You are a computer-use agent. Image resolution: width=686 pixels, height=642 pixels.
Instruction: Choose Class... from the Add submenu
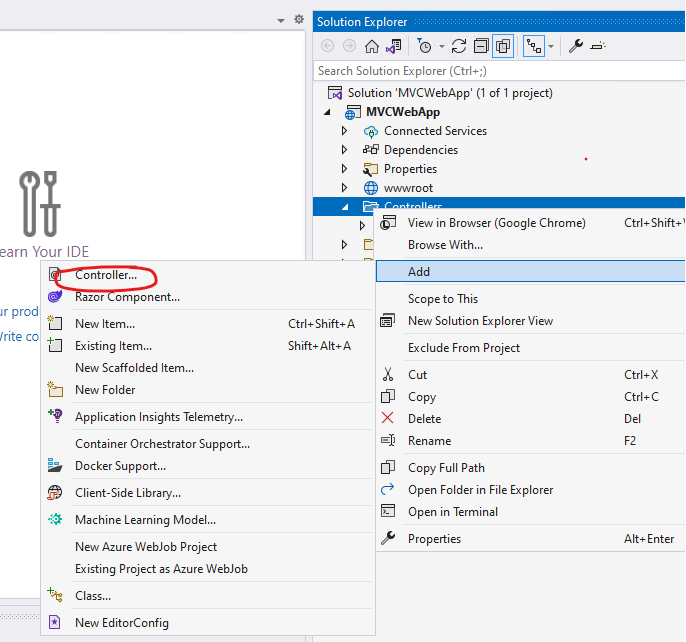click(x=93, y=596)
